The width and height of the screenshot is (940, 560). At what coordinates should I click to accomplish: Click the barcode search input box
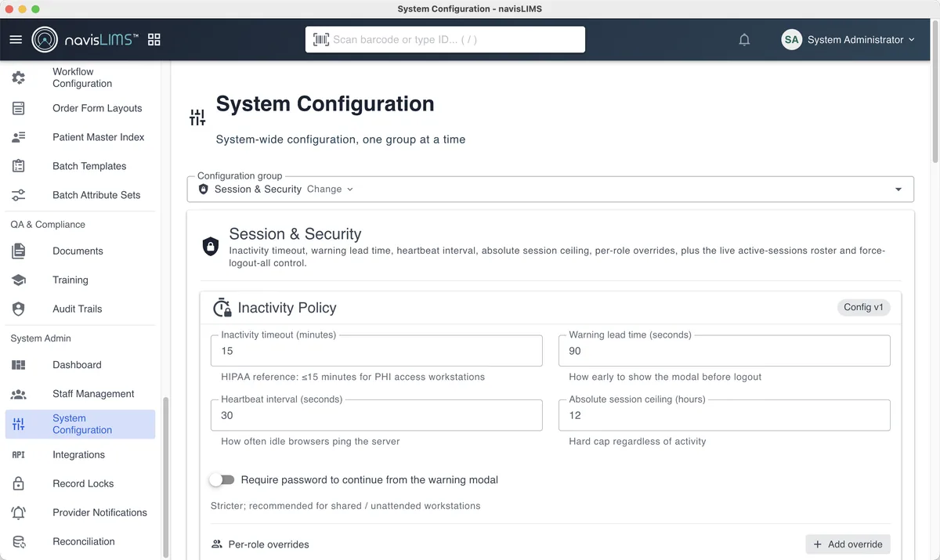click(445, 39)
